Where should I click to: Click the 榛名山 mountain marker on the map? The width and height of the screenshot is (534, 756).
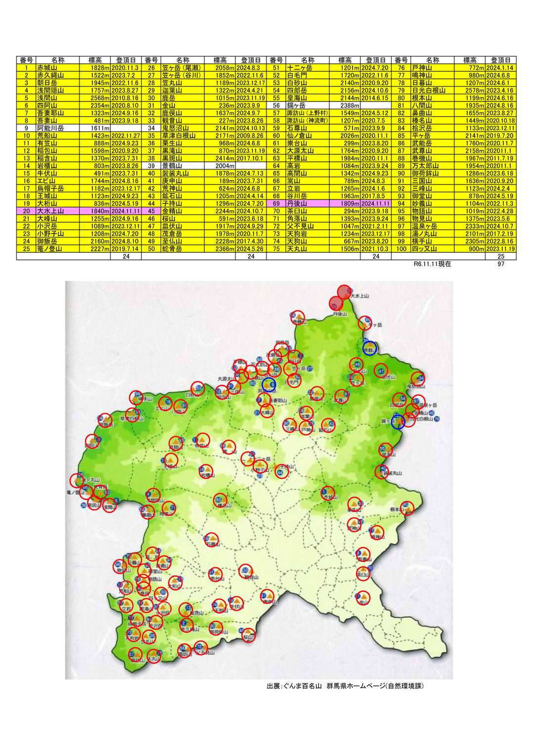[x=221, y=501]
